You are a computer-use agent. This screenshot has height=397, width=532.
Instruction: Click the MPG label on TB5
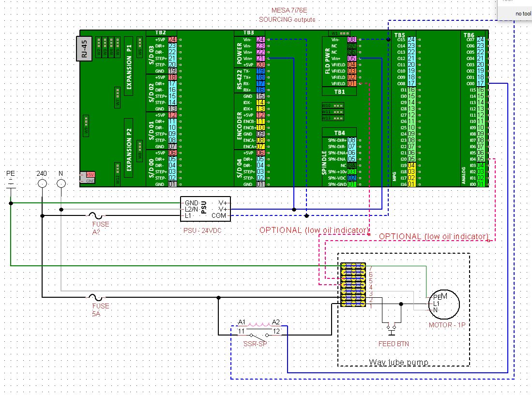point(395,176)
